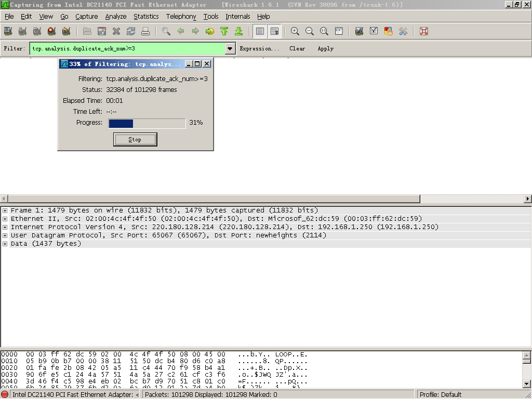Image resolution: width=532 pixels, height=399 pixels.
Task: Go forward in packet history
Action: (x=195, y=31)
